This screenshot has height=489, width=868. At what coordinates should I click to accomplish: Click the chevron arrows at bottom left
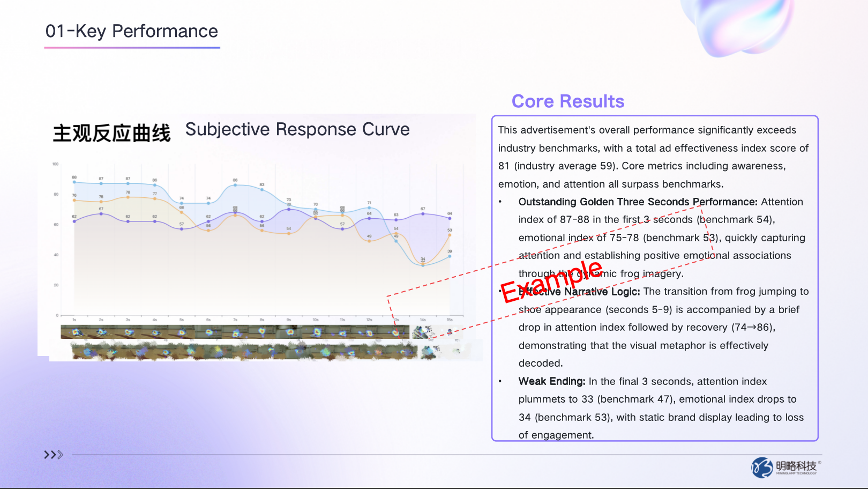(x=54, y=455)
